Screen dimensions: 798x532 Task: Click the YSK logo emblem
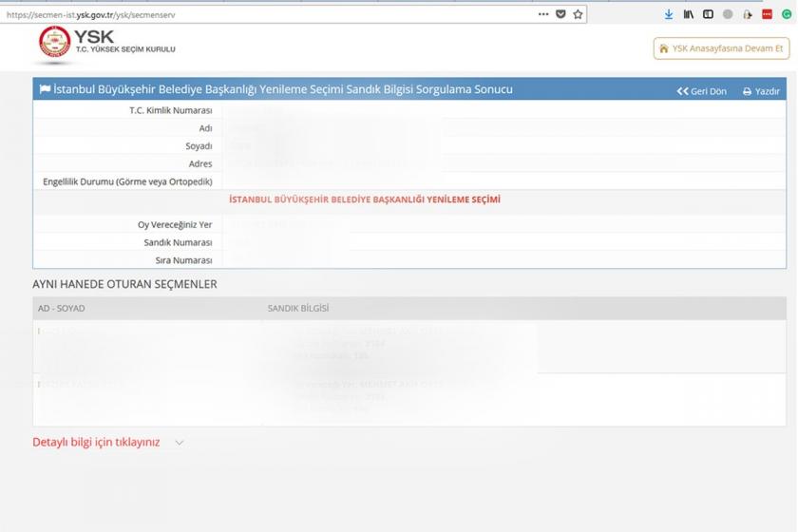(x=54, y=42)
